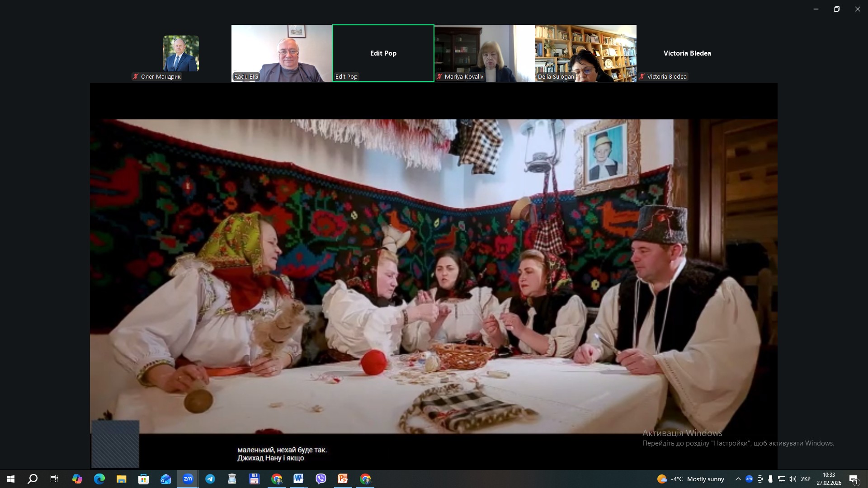Screen dimensions: 868x488
Task: Expand hidden system tray icons chevron
Action: 738,479
